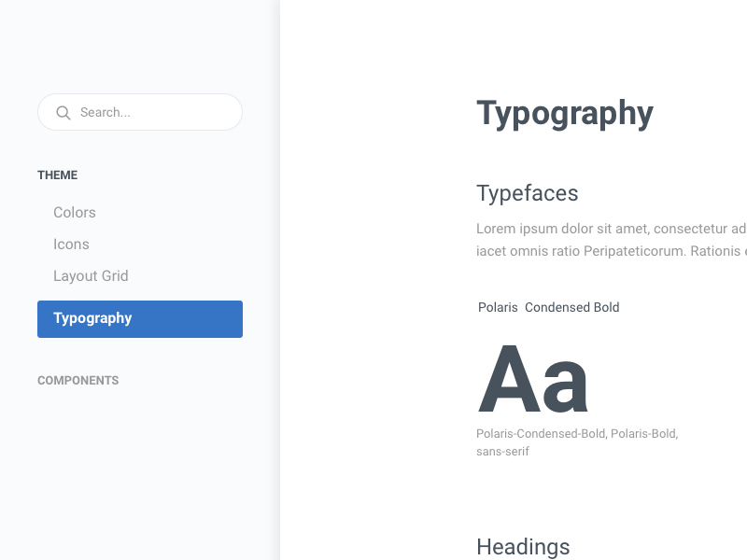The height and width of the screenshot is (560, 747).
Task: Expand the THEME section header
Action: pos(57,175)
